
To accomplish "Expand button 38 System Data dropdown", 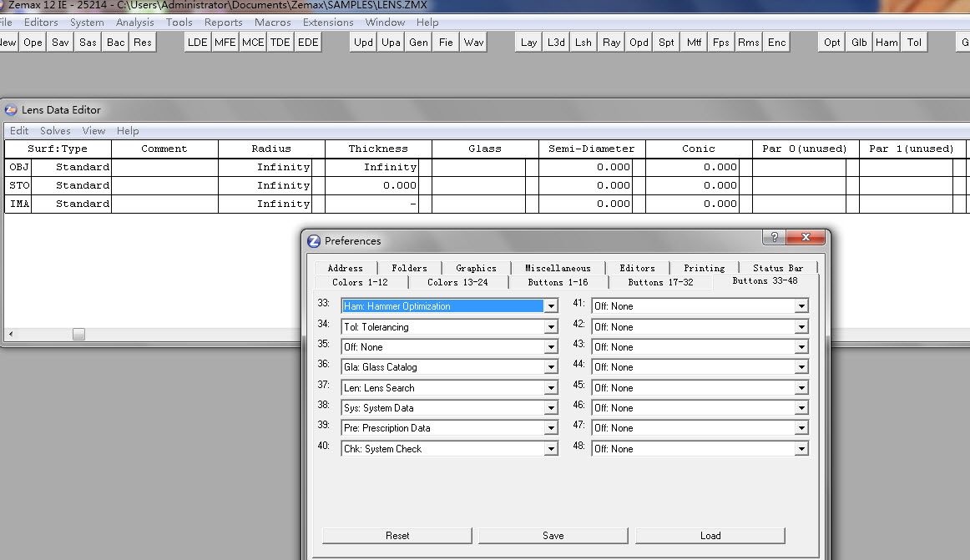I will (551, 408).
